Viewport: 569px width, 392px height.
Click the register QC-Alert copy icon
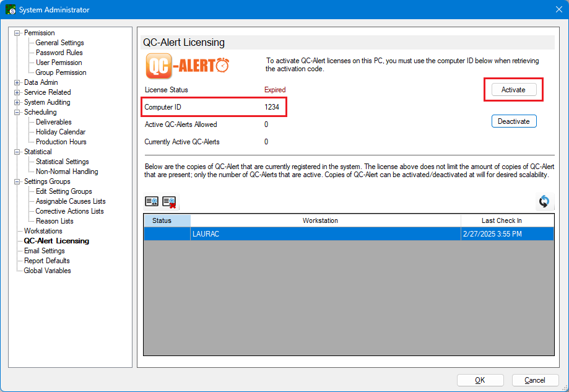click(152, 201)
